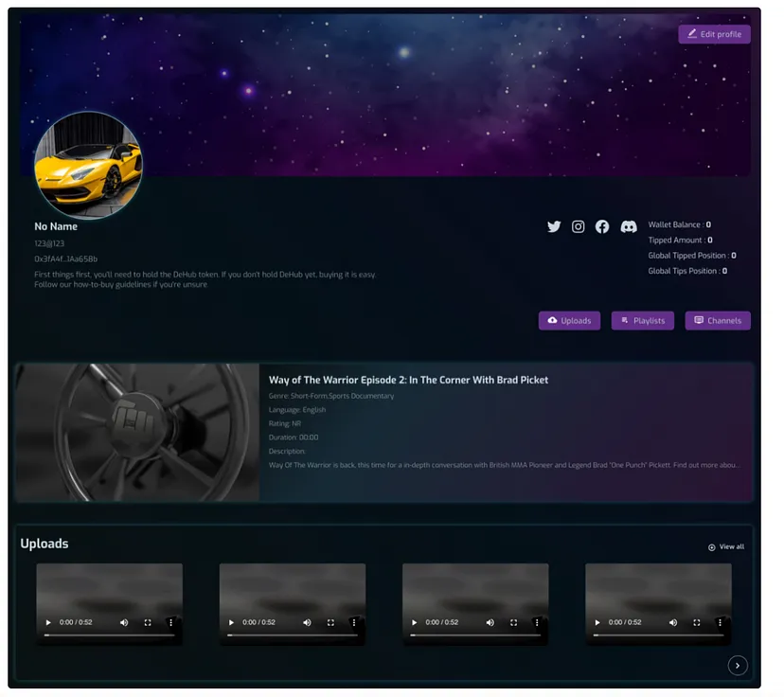Screen dimensions: 784x697
Task: Enter fullscreen on the fourth uploaded video
Action: pyautogui.click(x=697, y=622)
